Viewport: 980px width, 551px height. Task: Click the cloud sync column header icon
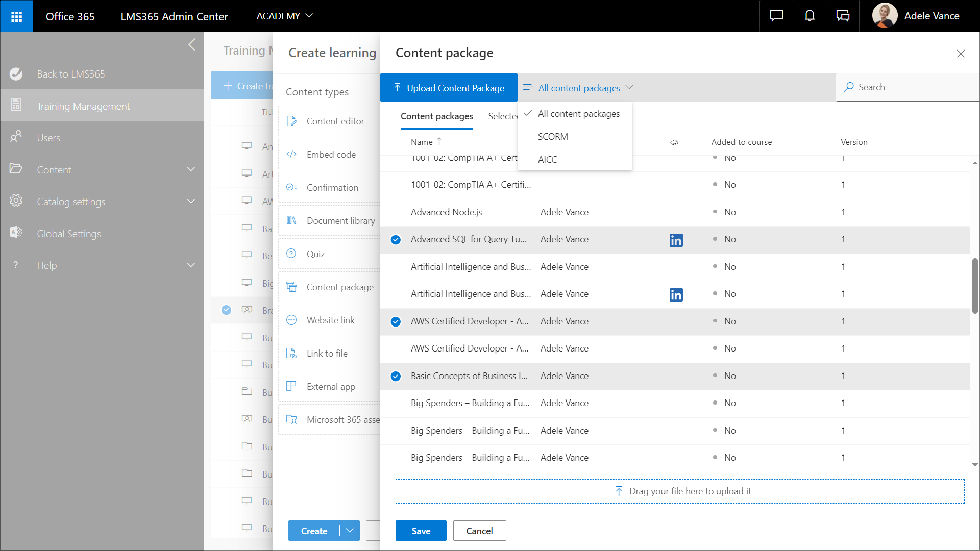[x=674, y=142]
